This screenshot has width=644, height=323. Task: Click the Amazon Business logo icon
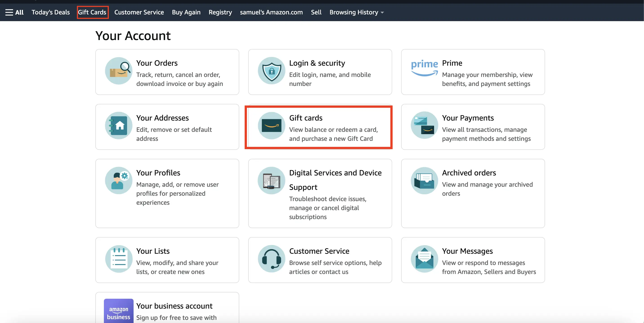(119, 311)
